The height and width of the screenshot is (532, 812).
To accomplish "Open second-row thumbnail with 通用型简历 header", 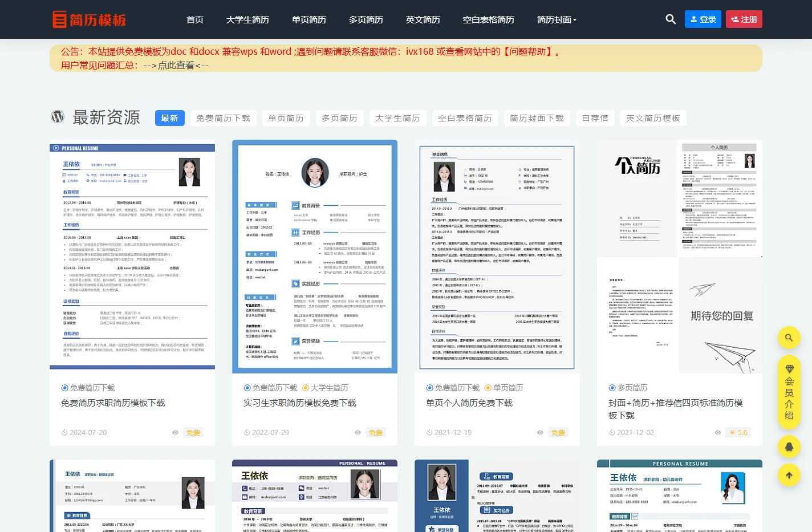I will click(315, 496).
